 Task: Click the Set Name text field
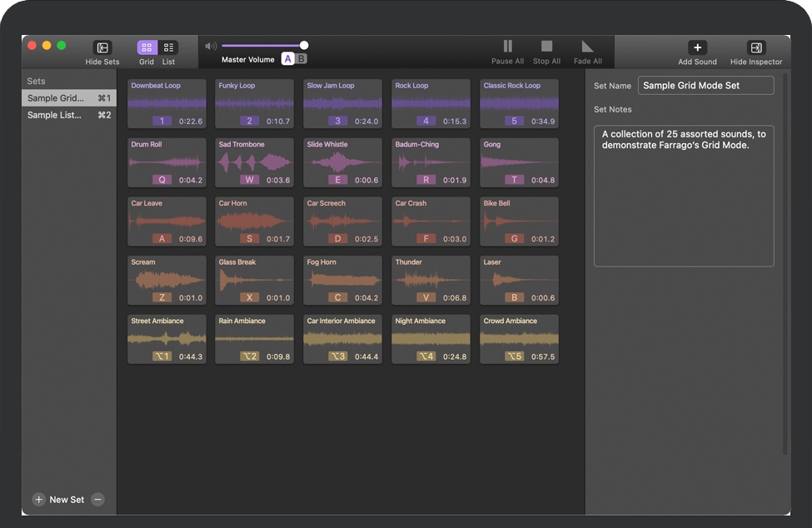coord(705,86)
